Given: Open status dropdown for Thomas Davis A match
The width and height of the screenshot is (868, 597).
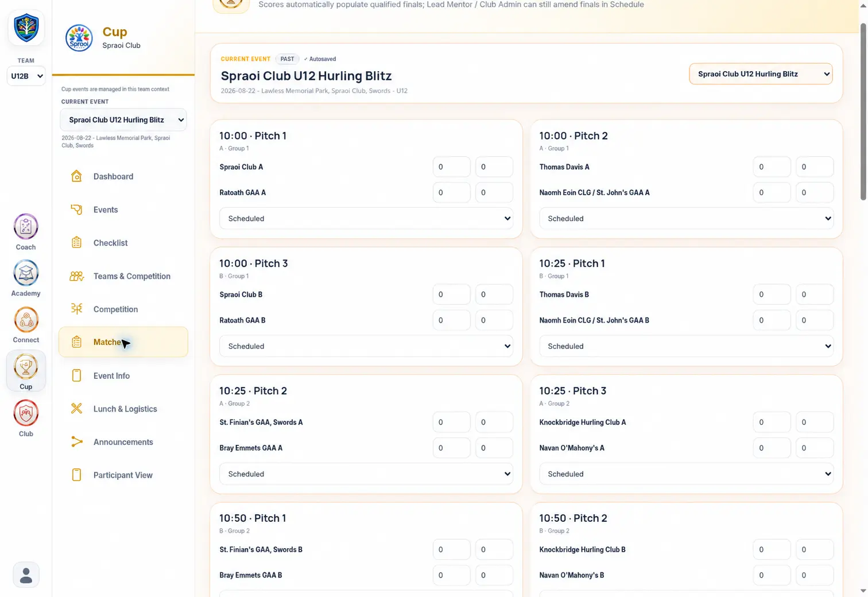Looking at the screenshot, I should coord(686,219).
